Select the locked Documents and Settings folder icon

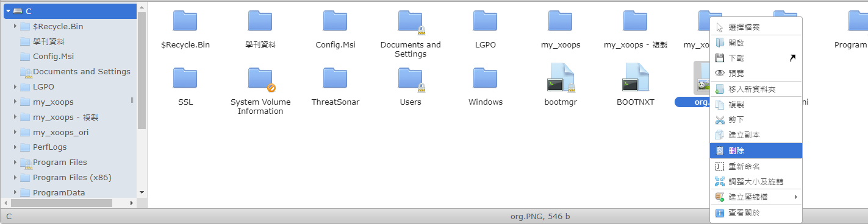411,21
